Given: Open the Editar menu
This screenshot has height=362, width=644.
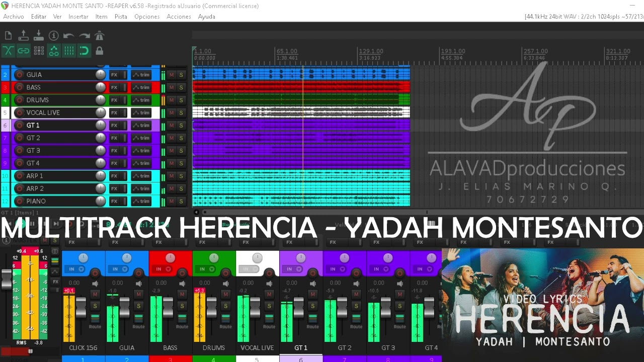Looking at the screenshot, I should point(39,17).
